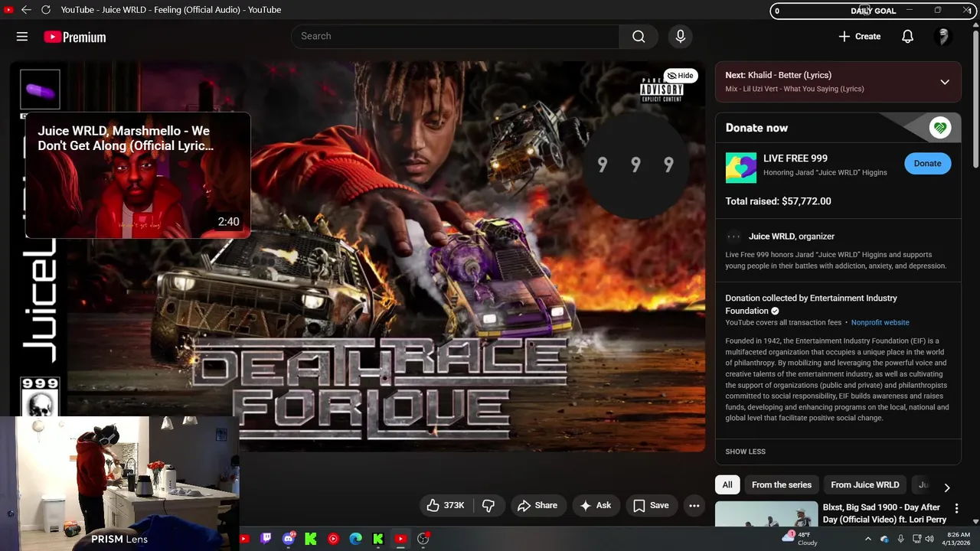Viewport: 980px width, 551px height.
Task: Select the From the series chip
Action: [x=781, y=484]
